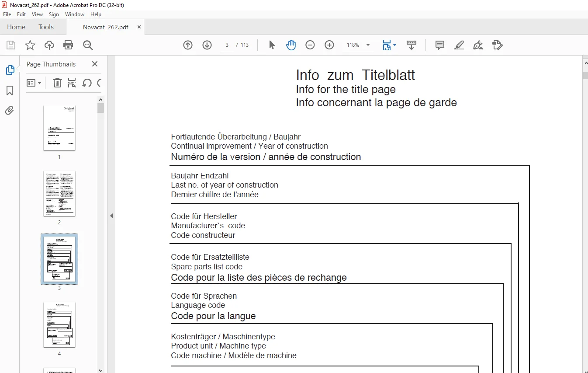Viewport: 588px width, 373px height.
Task: Click the document vertical scrollbar thumb
Action: point(585,75)
